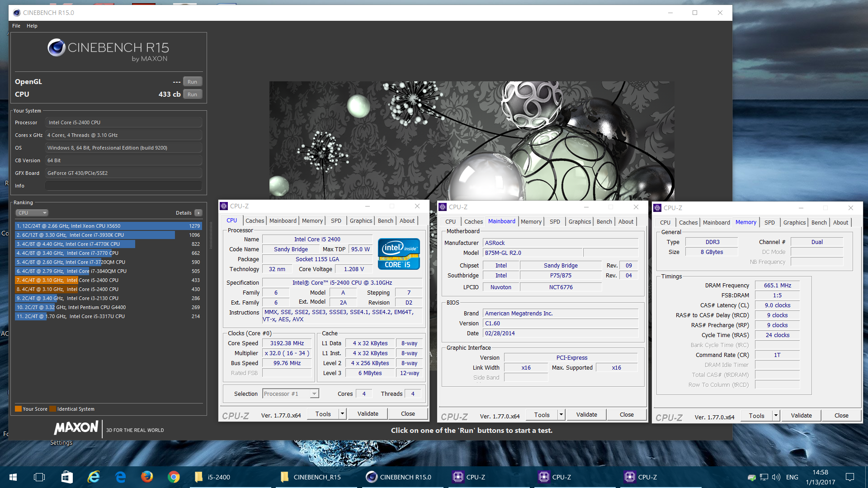Open About tab in the Memory CPU-Z window

(x=840, y=222)
